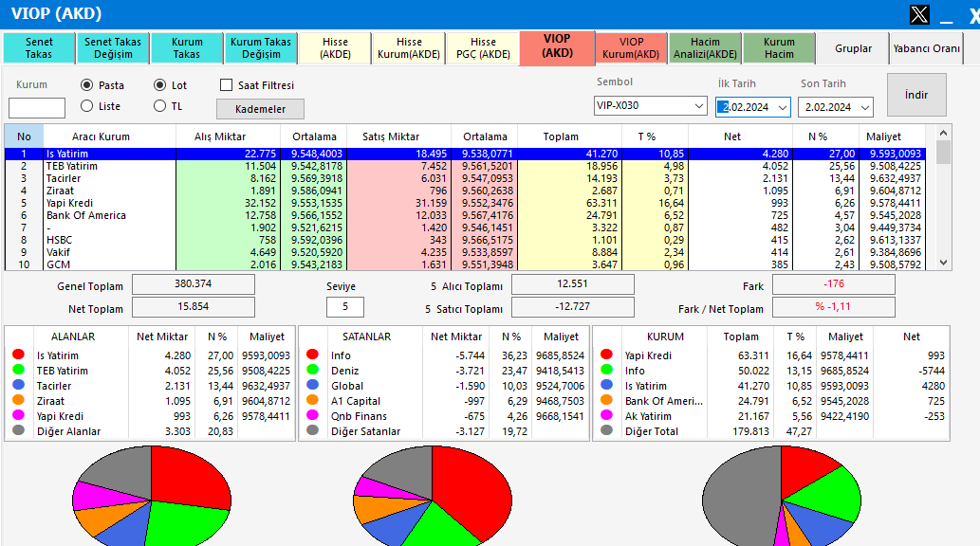Select the VIOP (AKD) tab

(x=557, y=46)
